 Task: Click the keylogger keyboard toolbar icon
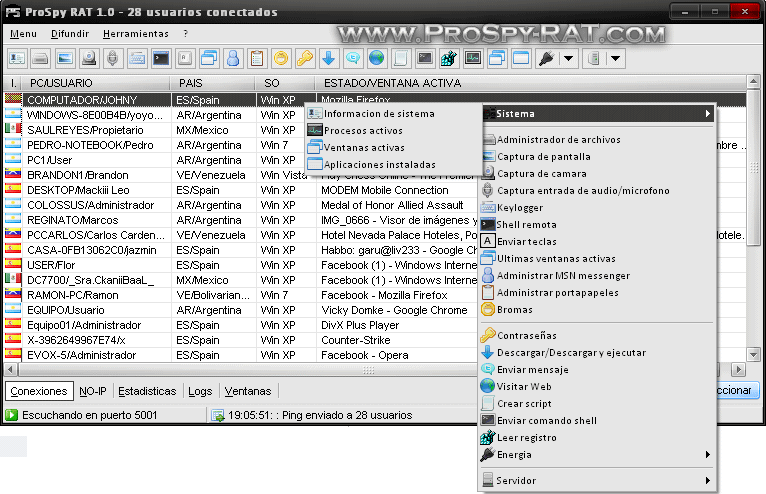pos(137,59)
